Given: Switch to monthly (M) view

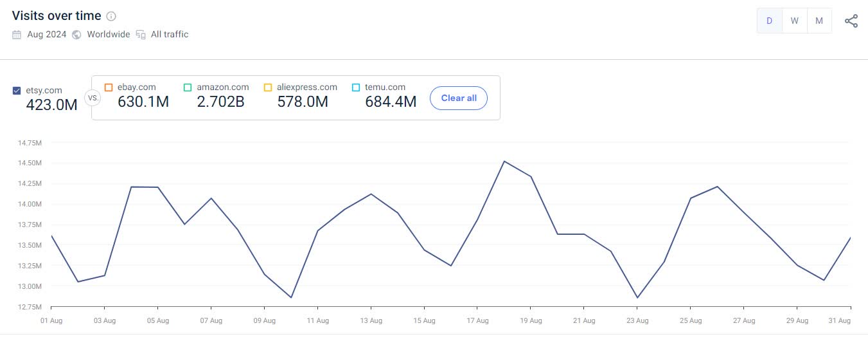Looking at the screenshot, I should (819, 21).
